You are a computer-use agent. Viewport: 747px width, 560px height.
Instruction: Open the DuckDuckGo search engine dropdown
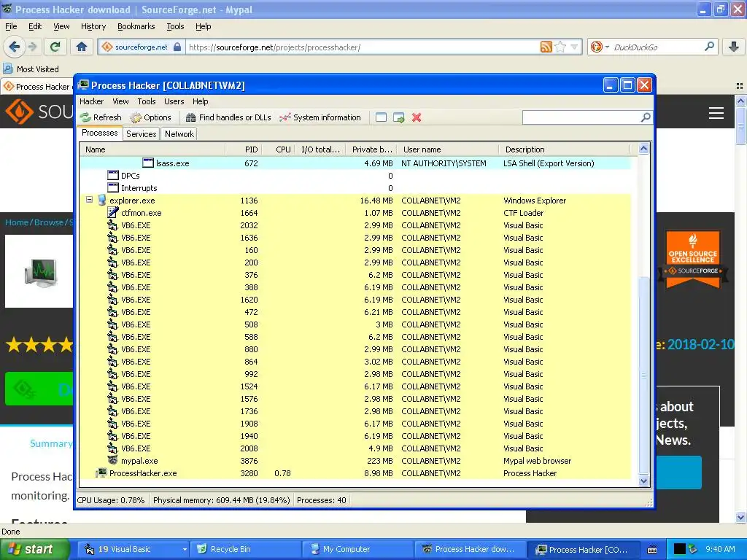coord(600,47)
